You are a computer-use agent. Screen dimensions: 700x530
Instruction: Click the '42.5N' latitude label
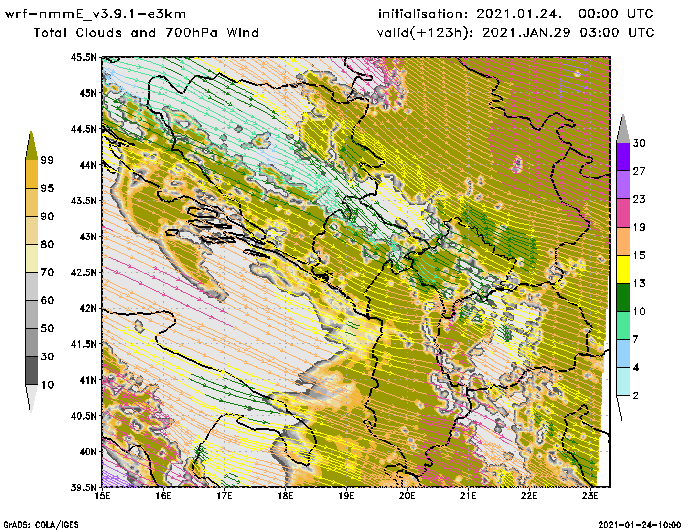click(83, 272)
